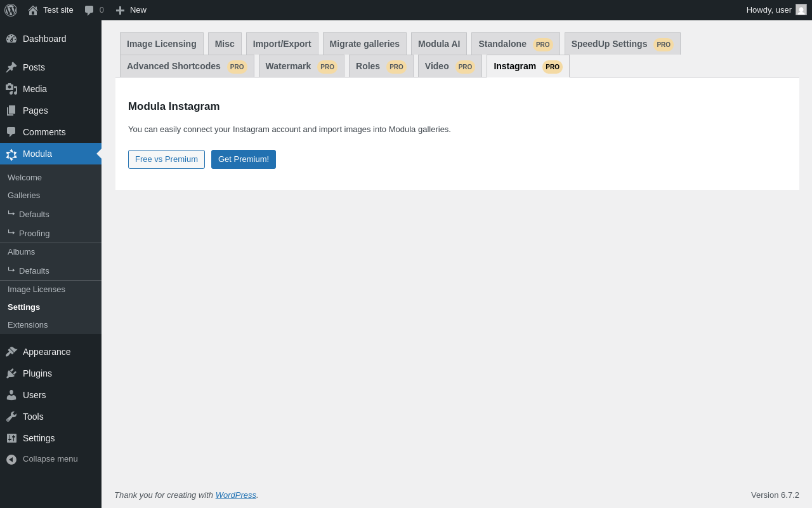Open the Migrate galleries tab
This screenshot has height=508, width=812.
pos(365,44)
